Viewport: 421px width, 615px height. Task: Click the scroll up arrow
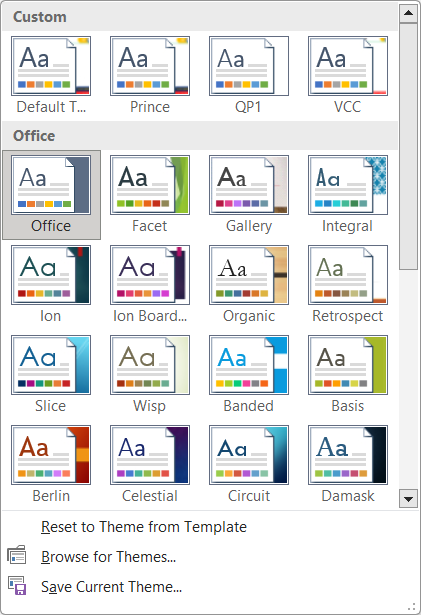[x=408, y=13]
